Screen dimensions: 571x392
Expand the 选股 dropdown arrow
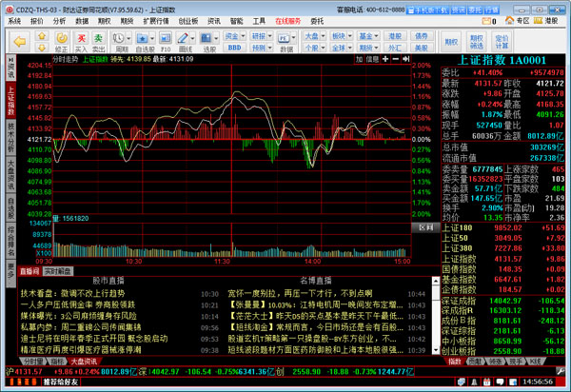tap(216, 38)
